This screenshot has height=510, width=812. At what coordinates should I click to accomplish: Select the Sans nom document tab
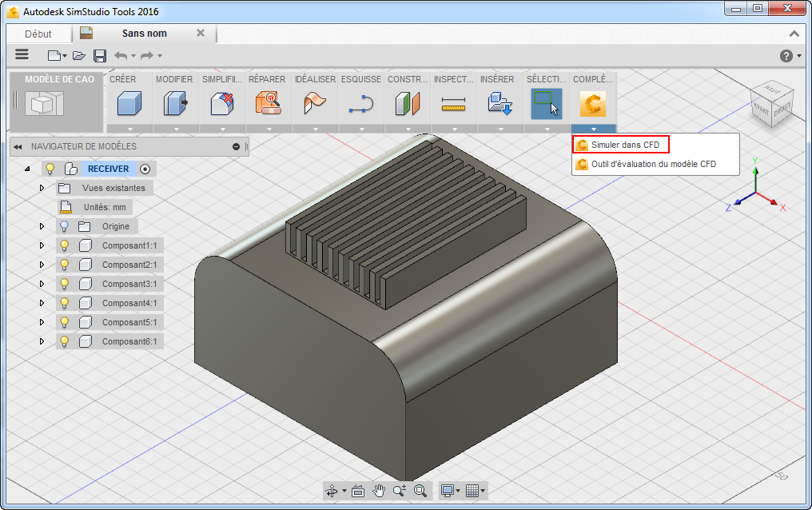(x=144, y=33)
